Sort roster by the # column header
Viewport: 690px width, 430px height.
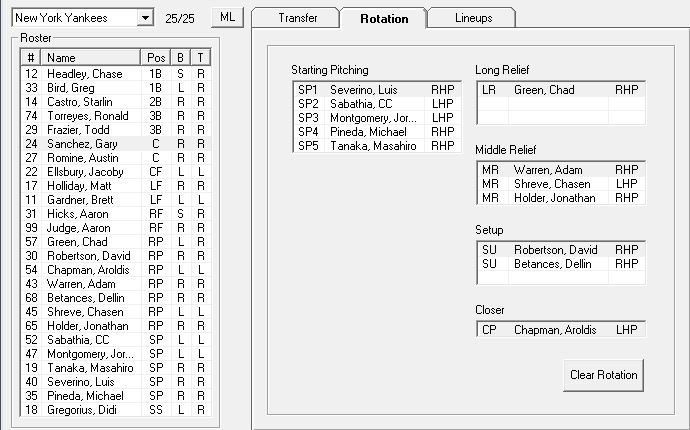point(31,58)
